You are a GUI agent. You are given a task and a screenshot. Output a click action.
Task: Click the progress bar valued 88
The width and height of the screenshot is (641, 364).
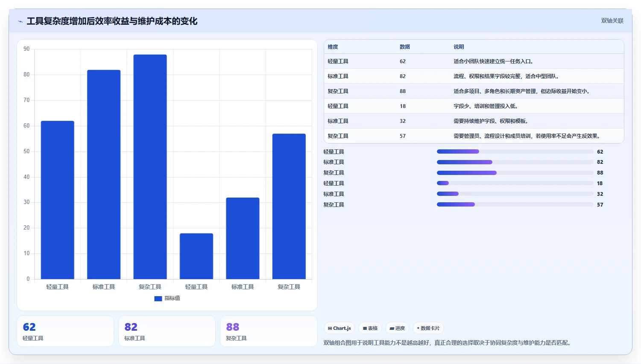click(x=515, y=173)
